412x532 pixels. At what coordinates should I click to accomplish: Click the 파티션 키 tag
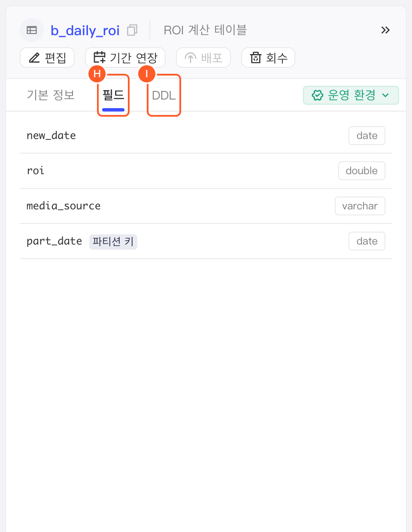tap(113, 242)
